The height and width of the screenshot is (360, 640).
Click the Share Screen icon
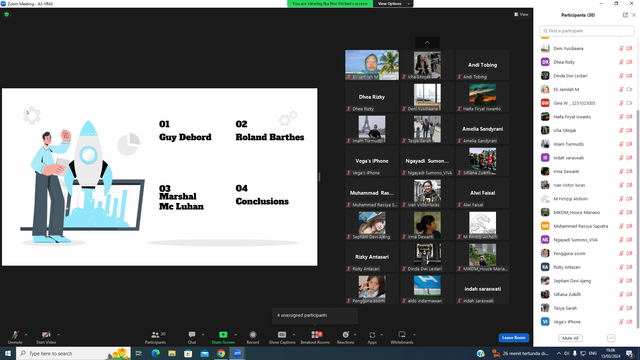click(x=223, y=335)
